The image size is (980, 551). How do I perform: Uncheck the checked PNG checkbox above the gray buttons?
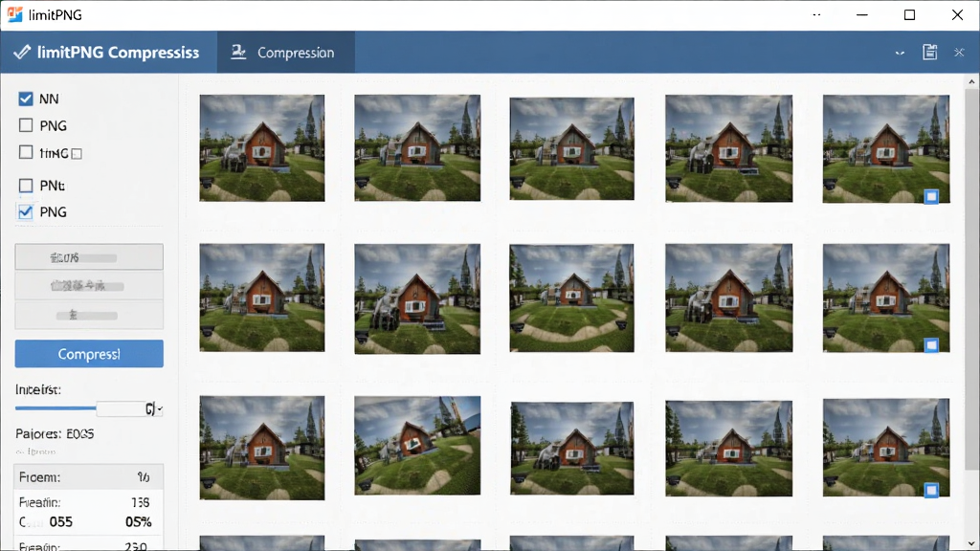point(26,212)
